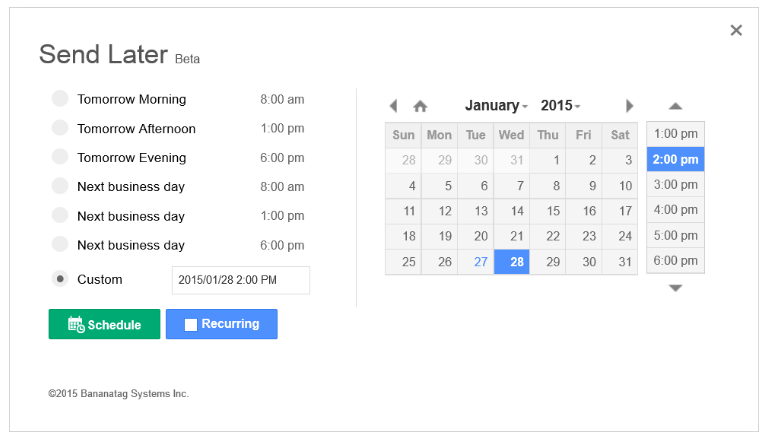The image size is (765, 440).
Task: Pick January 3 in calendar
Action: (620, 160)
